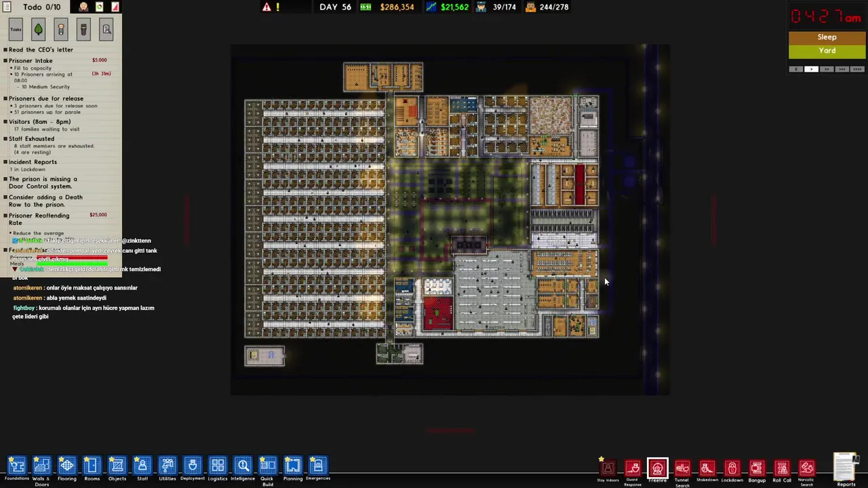Open 'Consider adding a Death Row' item

tap(45, 201)
